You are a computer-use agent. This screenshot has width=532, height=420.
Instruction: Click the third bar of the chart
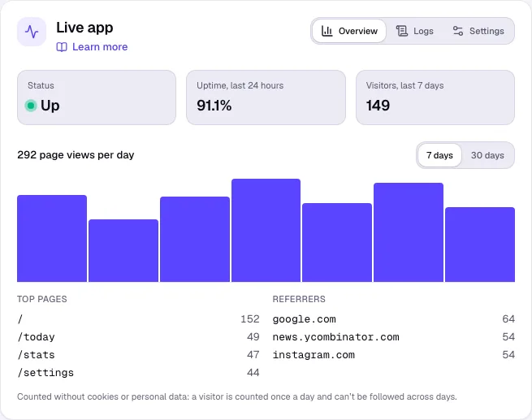pos(195,239)
